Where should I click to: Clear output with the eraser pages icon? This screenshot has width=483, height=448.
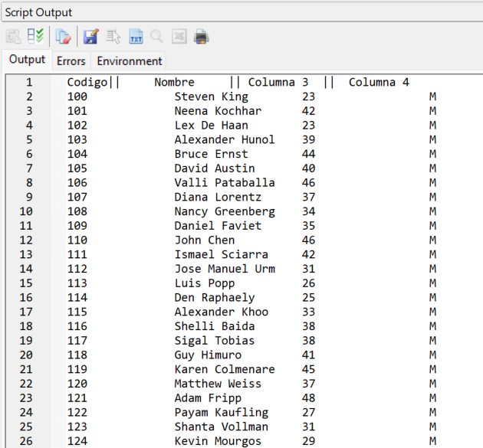(x=63, y=37)
